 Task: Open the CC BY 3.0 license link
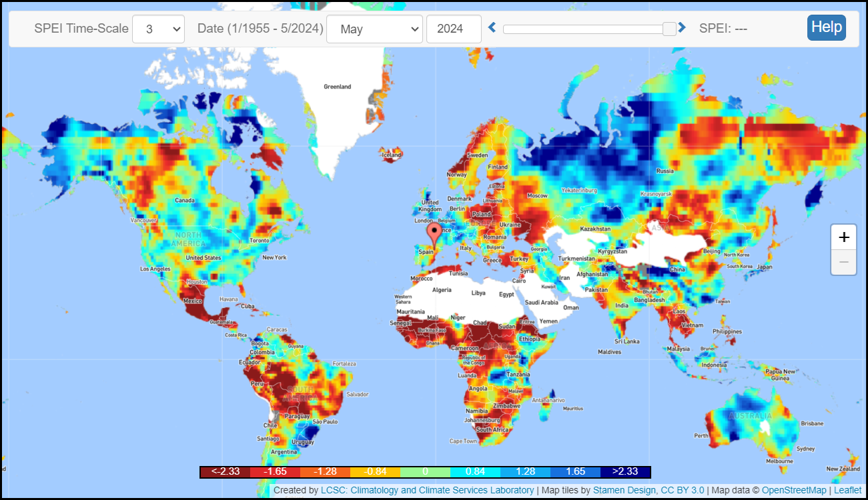(683, 491)
